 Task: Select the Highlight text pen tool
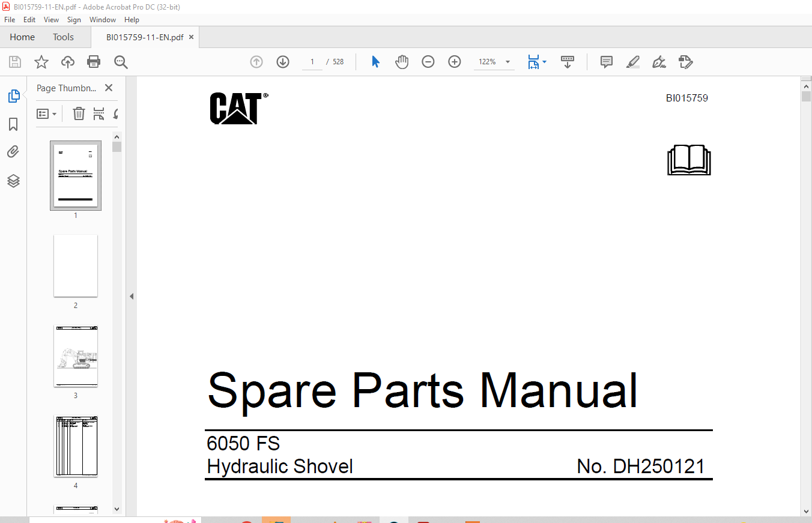(633, 62)
